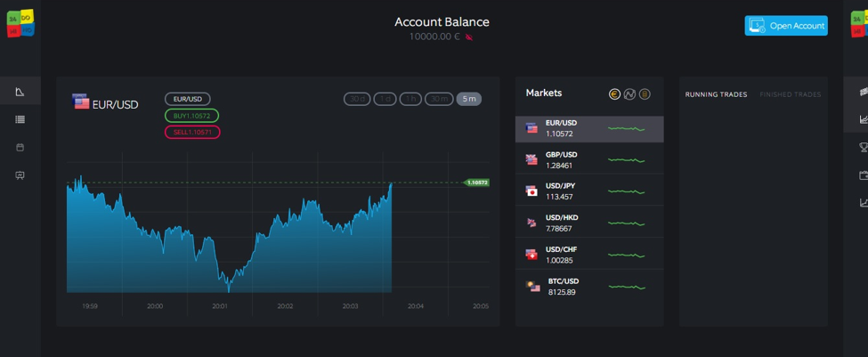Open the chat icon in left sidebar
Viewport: 868px width, 357px height.
point(20,175)
